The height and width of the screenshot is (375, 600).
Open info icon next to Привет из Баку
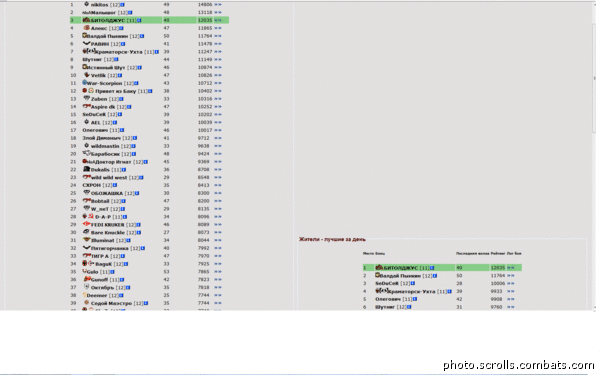point(150,91)
